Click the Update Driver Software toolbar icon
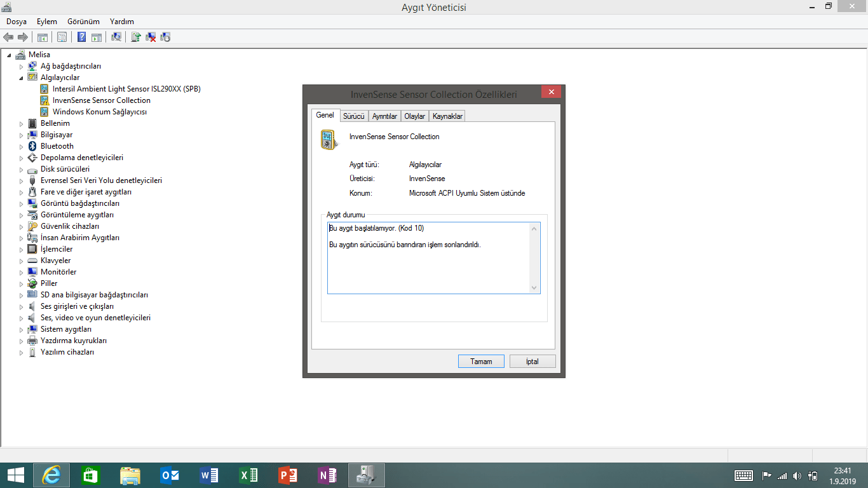Screen dimensions: 868x488 (136, 37)
